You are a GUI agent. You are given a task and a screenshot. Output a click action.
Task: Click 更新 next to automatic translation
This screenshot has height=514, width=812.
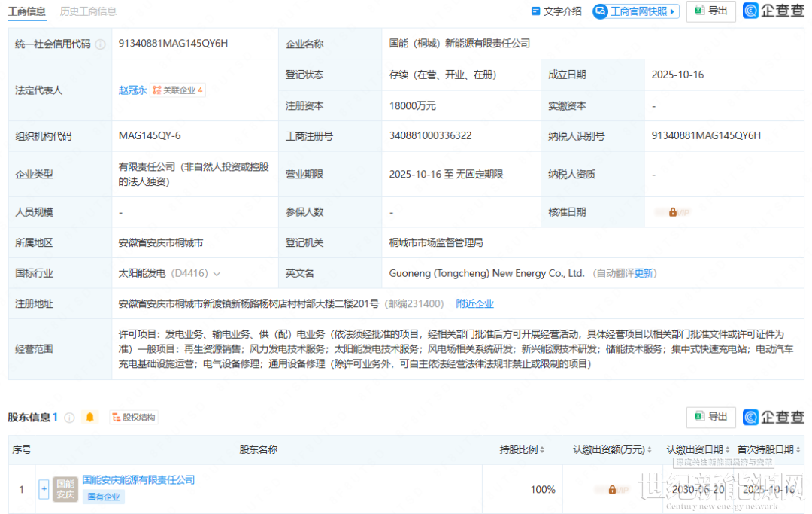pos(644,273)
